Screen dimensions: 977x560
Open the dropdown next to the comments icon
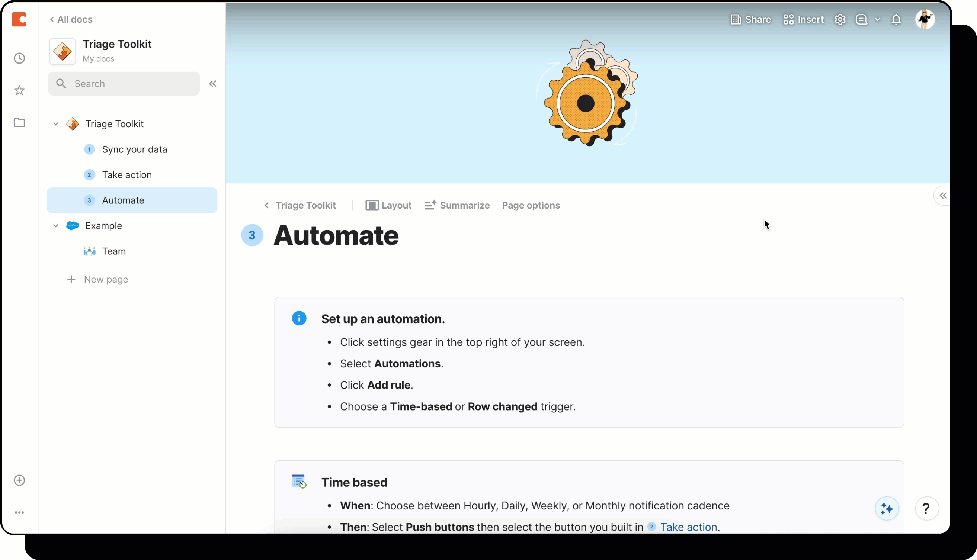pos(877,19)
